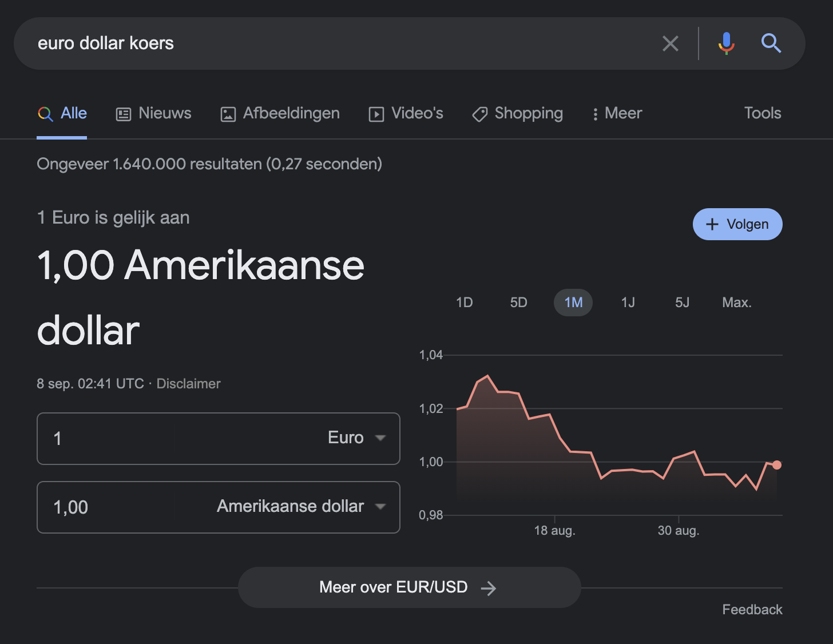
Task: Switch to the Afbeeldingen tab
Action: (x=280, y=113)
